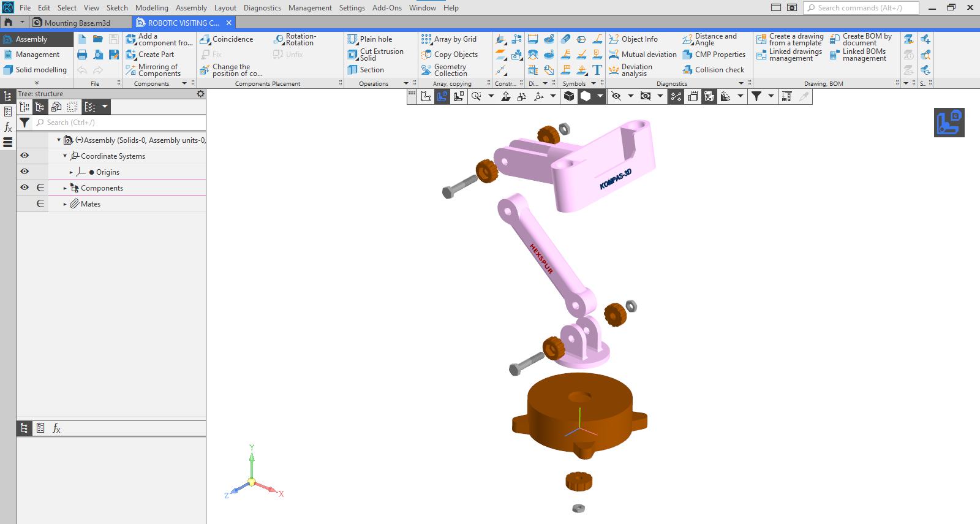Click the filter funnel icon in view toolbar
The image size is (980, 524).
point(756,96)
